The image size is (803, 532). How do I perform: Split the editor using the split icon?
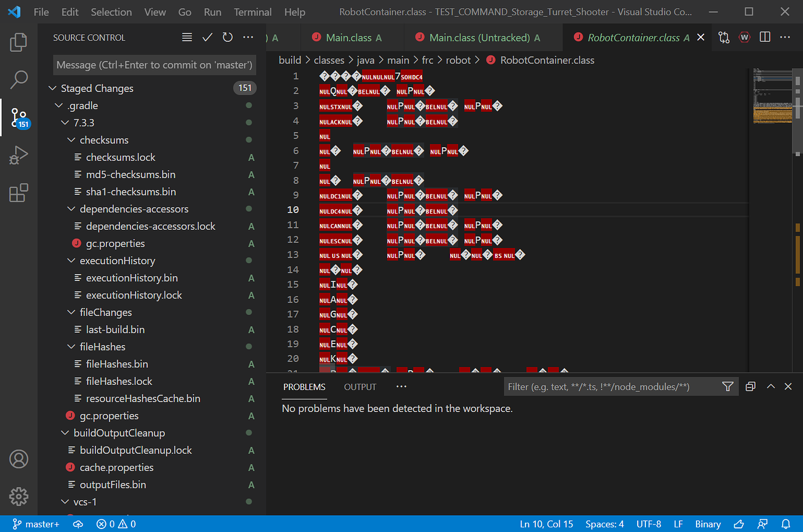point(765,37)
